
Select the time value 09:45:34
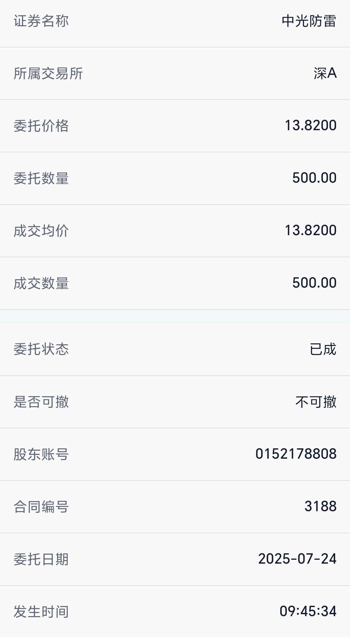(x=308, y=612)
